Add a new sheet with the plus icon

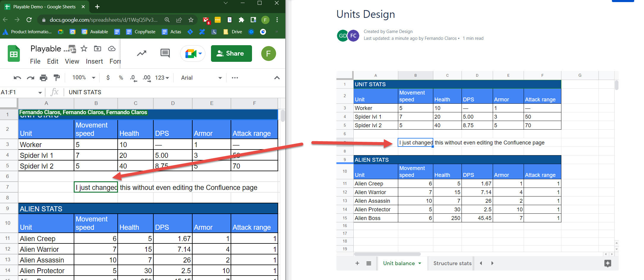point(357,263)
